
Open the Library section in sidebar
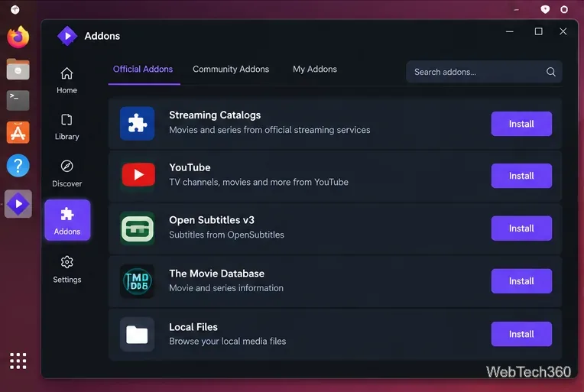click(x=67, y=127)
